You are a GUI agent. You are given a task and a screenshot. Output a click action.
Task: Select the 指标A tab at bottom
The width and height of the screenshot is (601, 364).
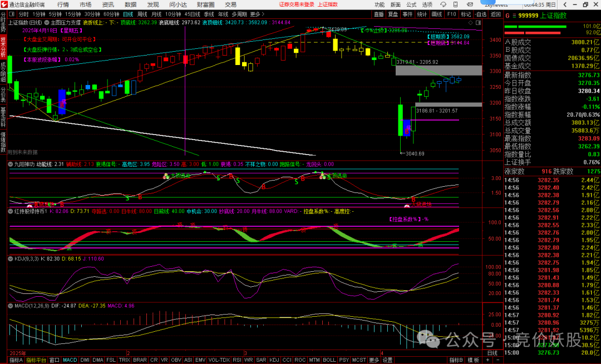[16, 360]
